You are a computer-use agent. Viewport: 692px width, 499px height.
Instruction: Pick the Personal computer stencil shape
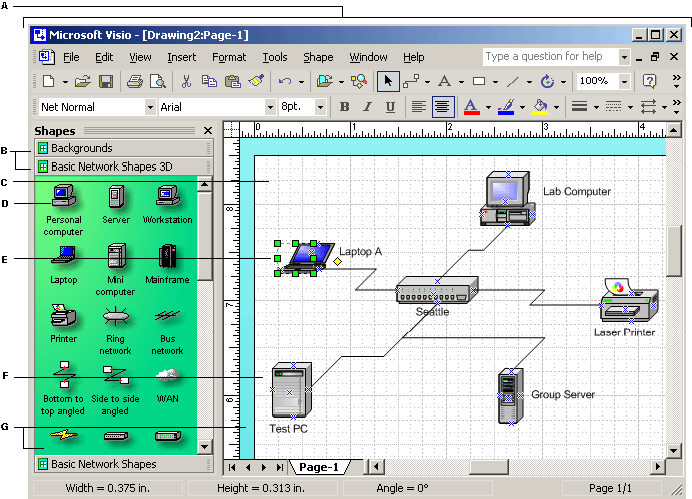click(64, 196)
